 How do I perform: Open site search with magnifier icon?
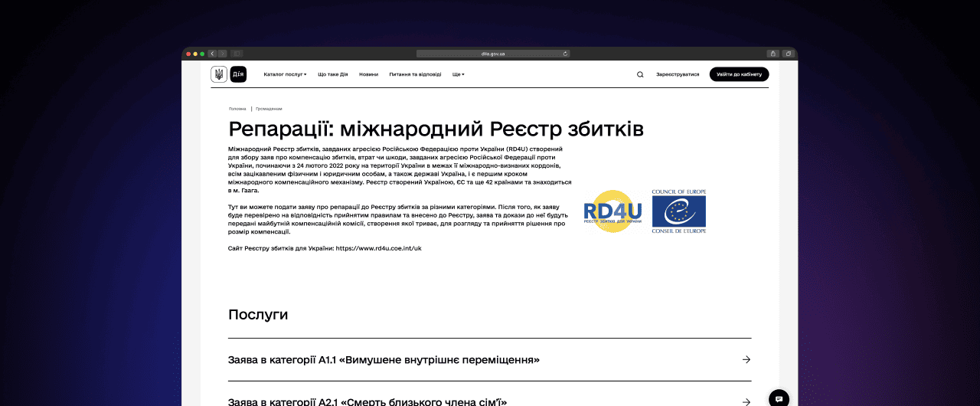[x=640, y=74]
